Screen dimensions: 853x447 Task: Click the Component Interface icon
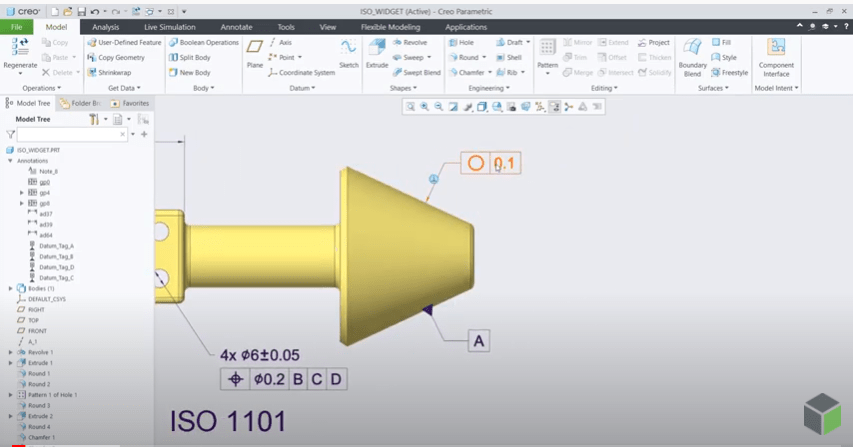point(776,55)
